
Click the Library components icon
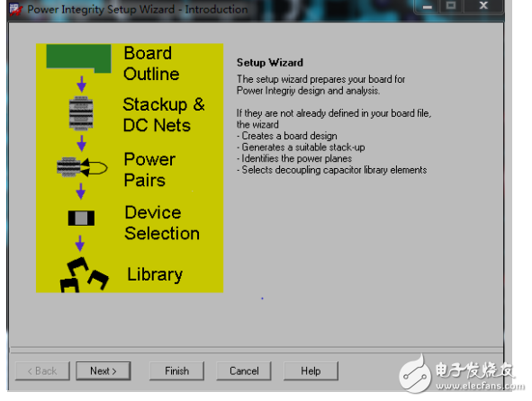pyautogui.click(x=84, y=275)
